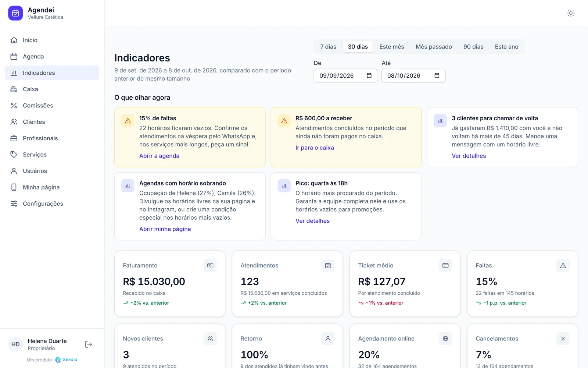Click the HD user avatar
588x368 pixels.
pos(15,344)
